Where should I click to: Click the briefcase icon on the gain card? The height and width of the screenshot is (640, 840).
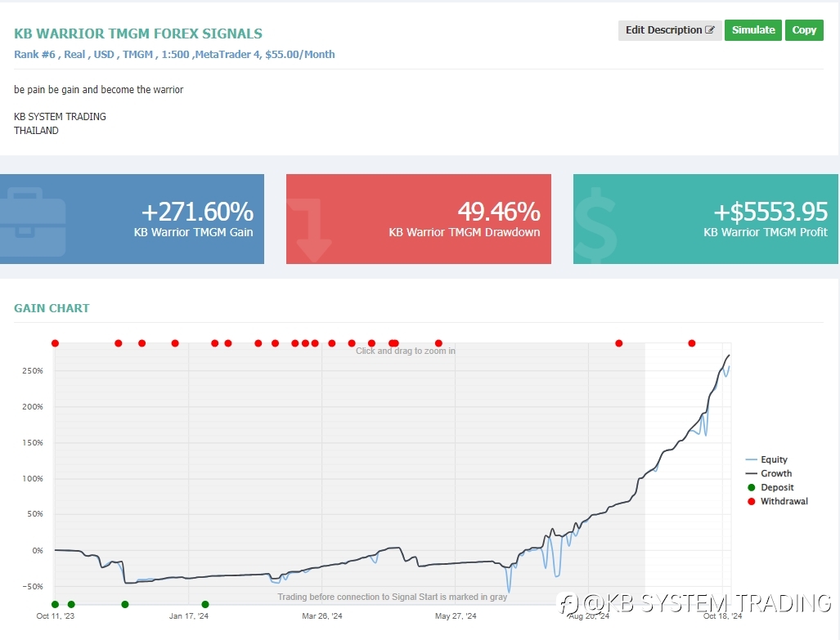pyautogui.click(x=32, y=222)
